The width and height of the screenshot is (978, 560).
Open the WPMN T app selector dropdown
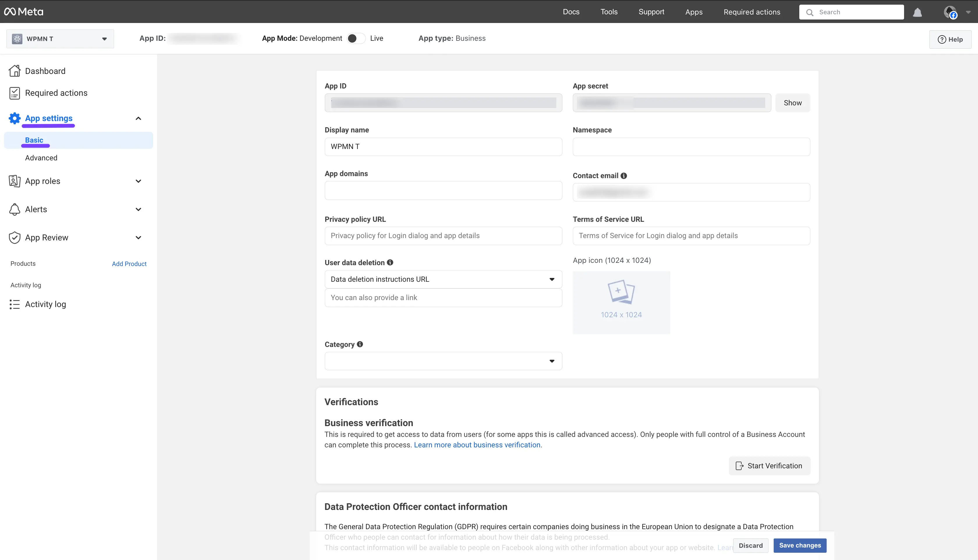coord(60,39)
